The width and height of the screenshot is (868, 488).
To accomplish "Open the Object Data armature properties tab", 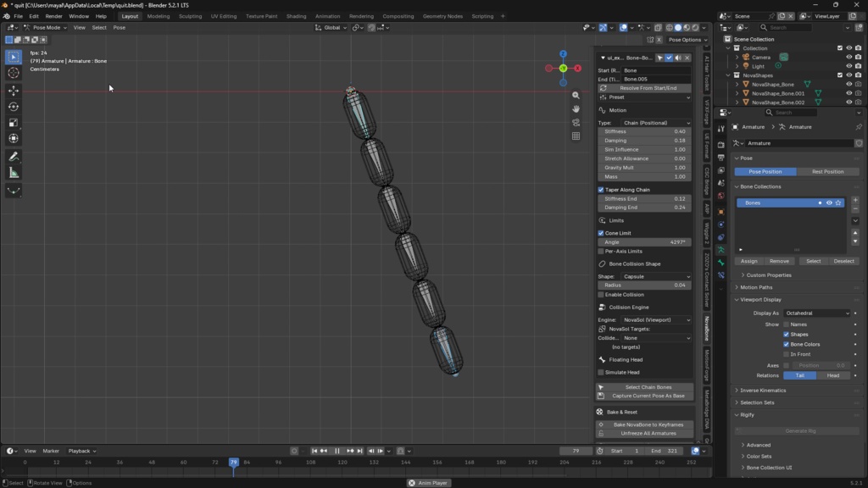I will click(x=721, y=250).
